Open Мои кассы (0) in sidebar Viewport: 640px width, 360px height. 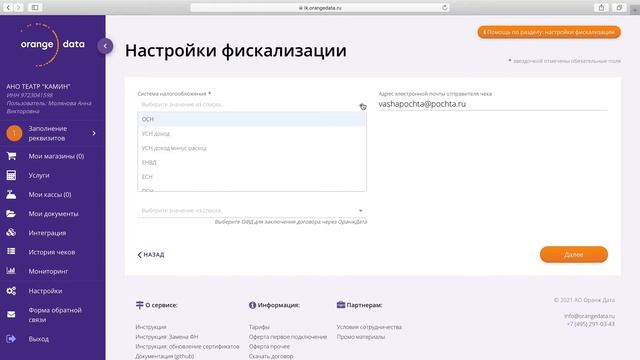point(50,194)
